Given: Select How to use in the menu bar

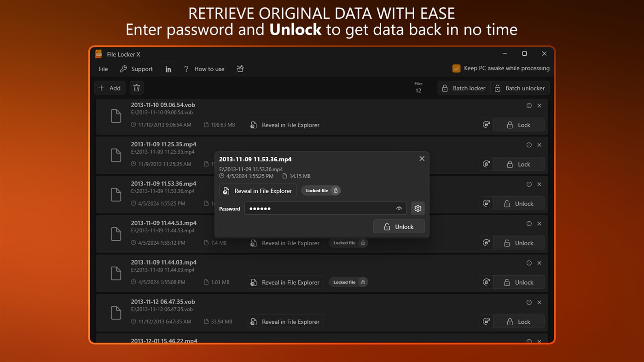Looking at the screenshot, I should (209, 69).
